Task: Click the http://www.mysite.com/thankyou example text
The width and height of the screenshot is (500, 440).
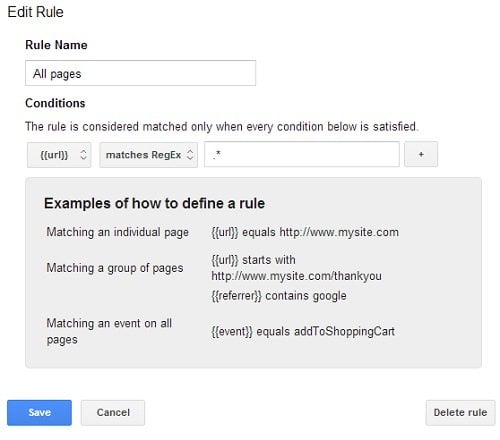Action: coord(296,276)
